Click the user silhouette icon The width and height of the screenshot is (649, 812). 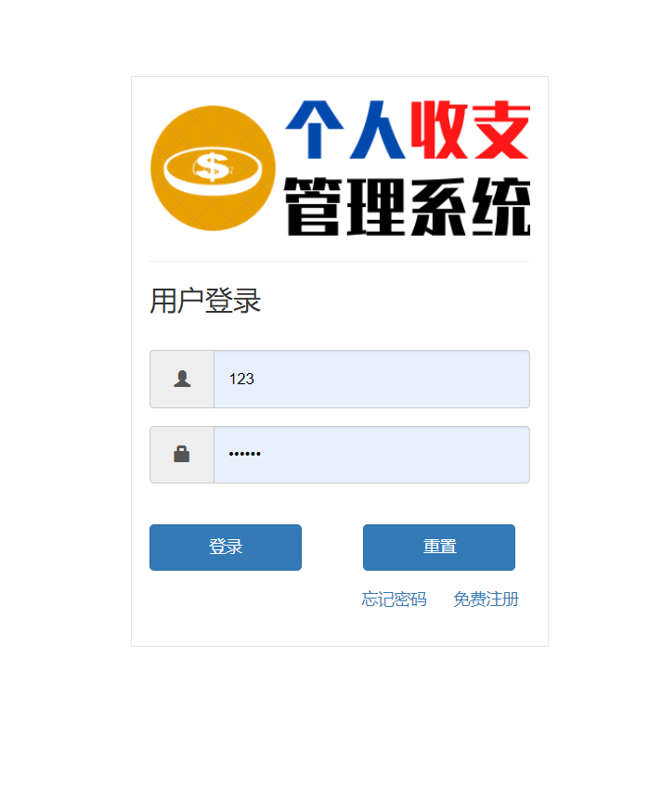coord(182,379)
